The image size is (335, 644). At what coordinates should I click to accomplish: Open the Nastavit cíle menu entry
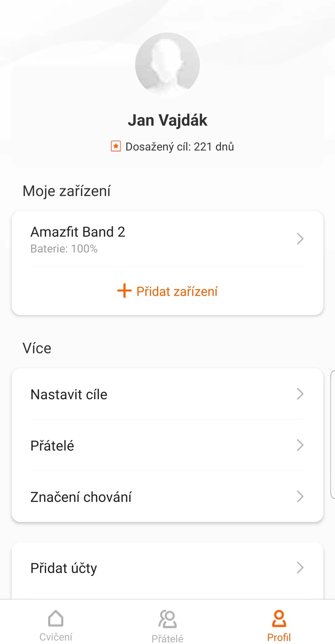69,394
